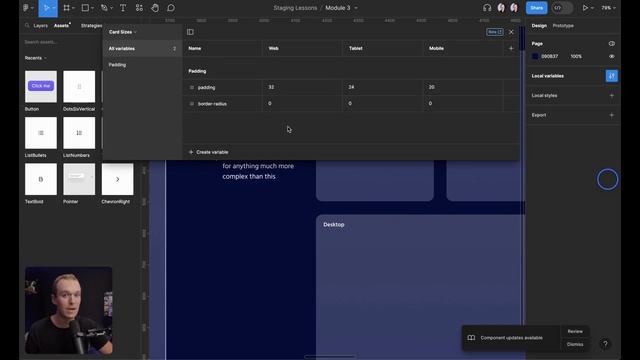
Task: Toggle page background visibility eye
Action: point(611,56)
